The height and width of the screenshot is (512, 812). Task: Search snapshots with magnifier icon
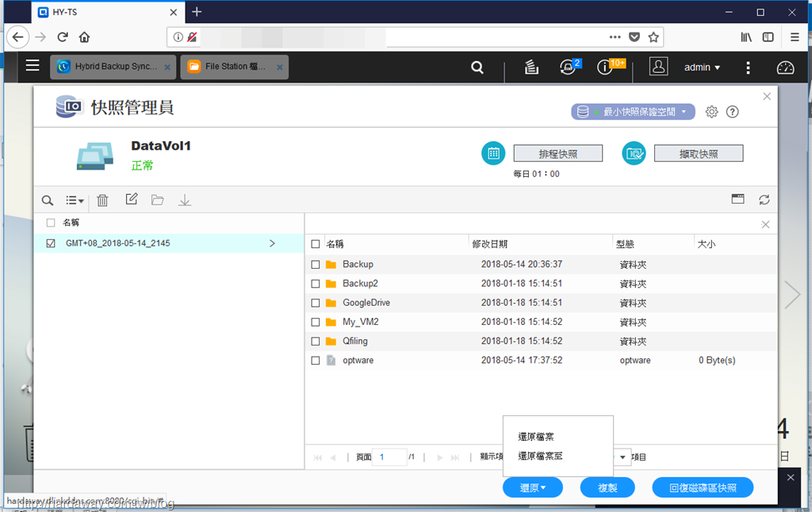[47, 201]
